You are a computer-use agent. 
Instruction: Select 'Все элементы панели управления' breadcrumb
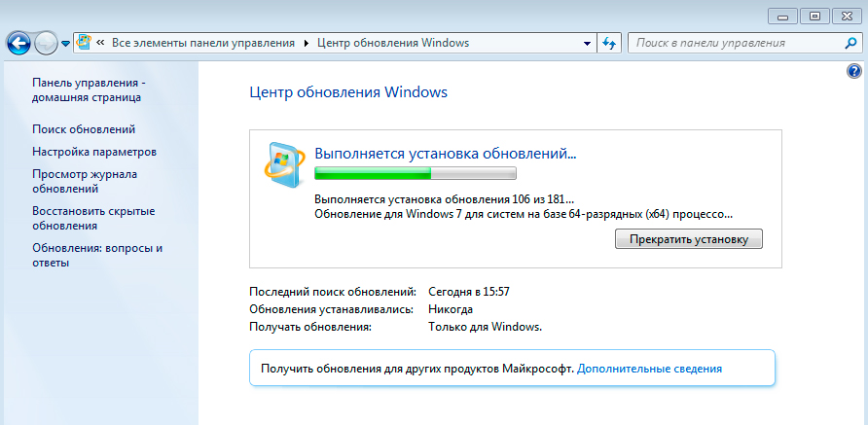pyautogui.click(x=203, y=43)
